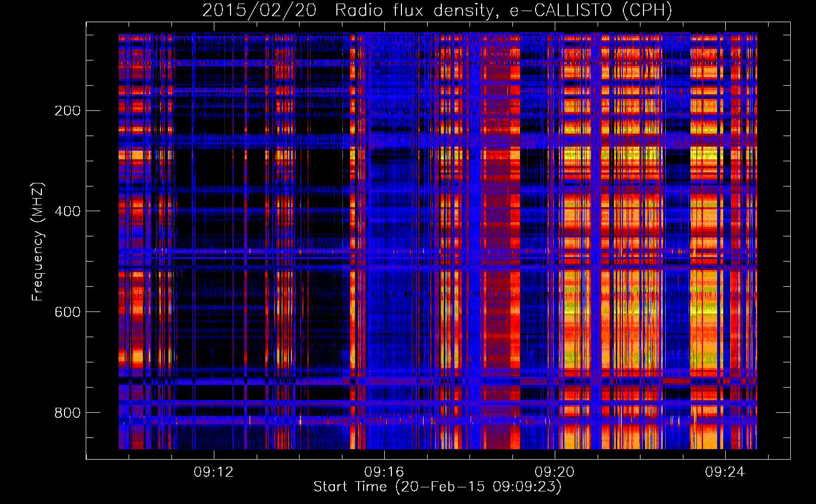The width and height of the screenshot is (816, 504).
Task: Click the 400 frequency tick label
Action: 68,211
